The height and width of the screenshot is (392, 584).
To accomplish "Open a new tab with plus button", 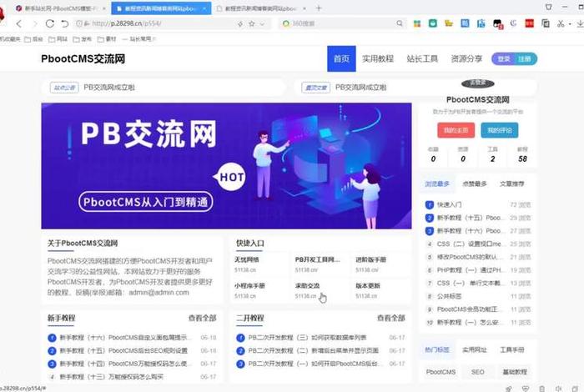I will (319, 8).
